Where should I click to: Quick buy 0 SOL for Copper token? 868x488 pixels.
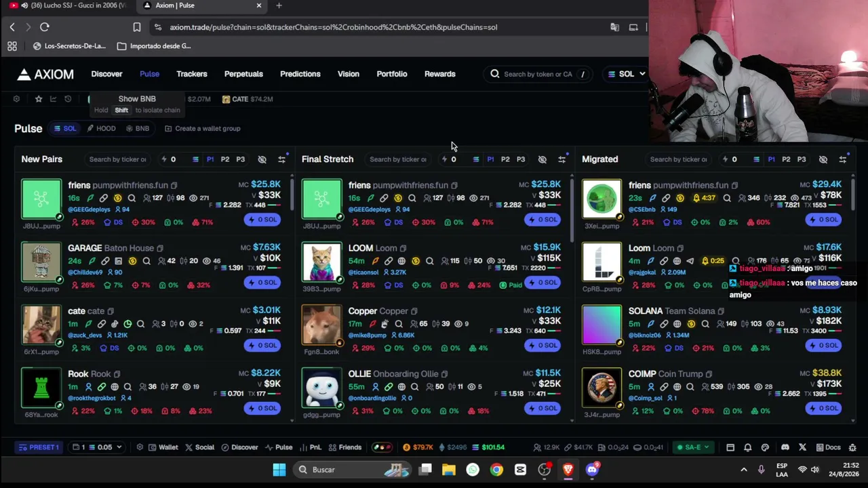click(542, 345)
